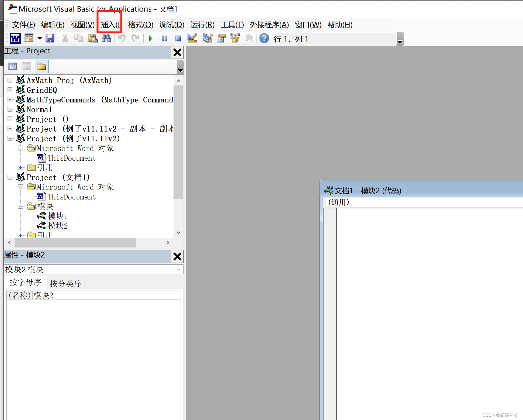This screenshot has height=420, width=523.
Task: Collapse the 模块 folder node
Action: tap(20, 206)
